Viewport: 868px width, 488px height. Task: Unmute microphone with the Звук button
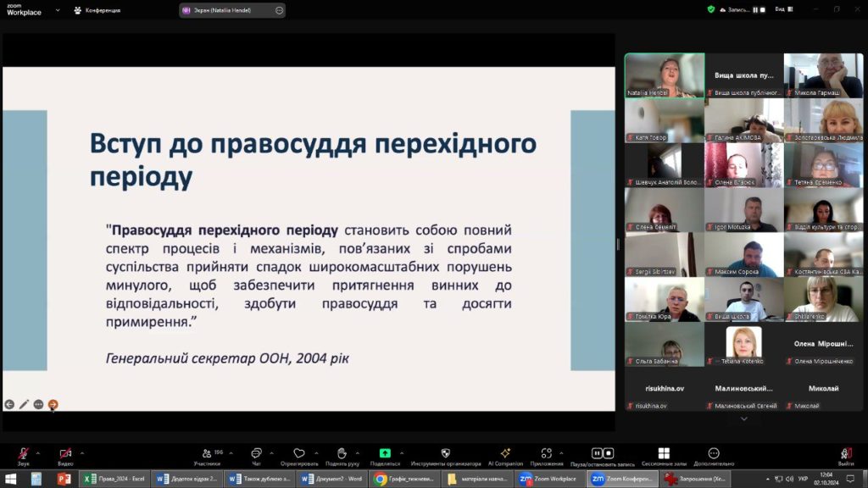tap(23, 454)
